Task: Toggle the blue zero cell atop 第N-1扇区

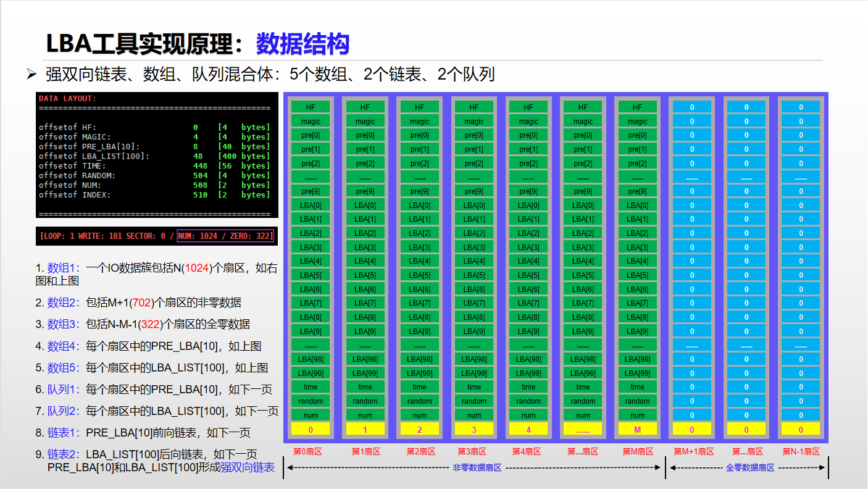Action: click(801, 106)
